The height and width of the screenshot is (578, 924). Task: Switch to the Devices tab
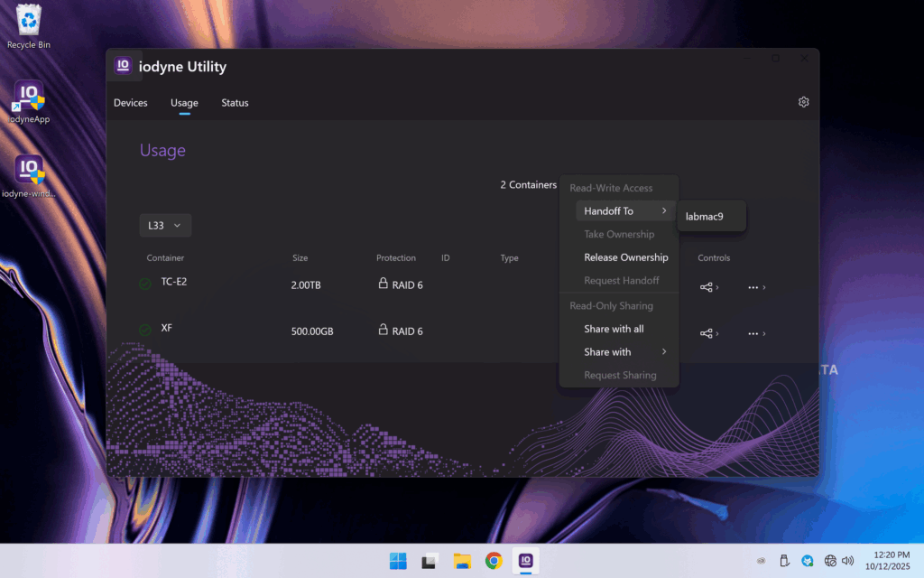pyautogui.click(x=131, y=103)
